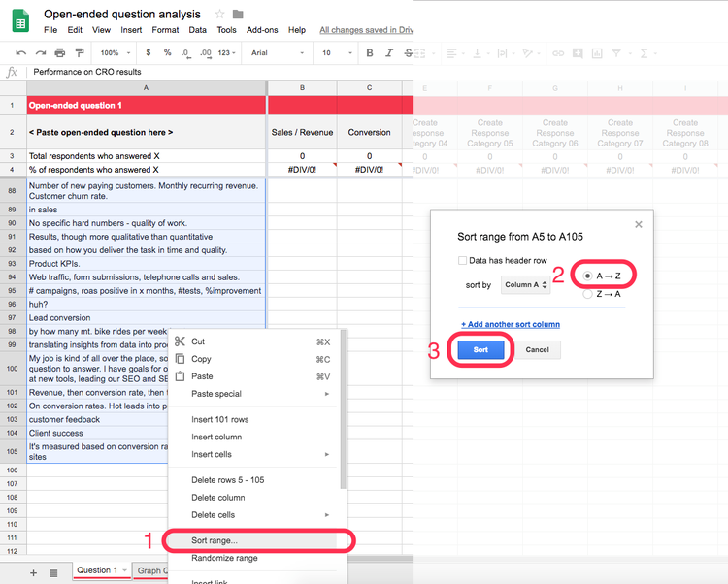Select the Sales / Revenue header cell
The height and width of the screenshot is (584, 728).
302,132
